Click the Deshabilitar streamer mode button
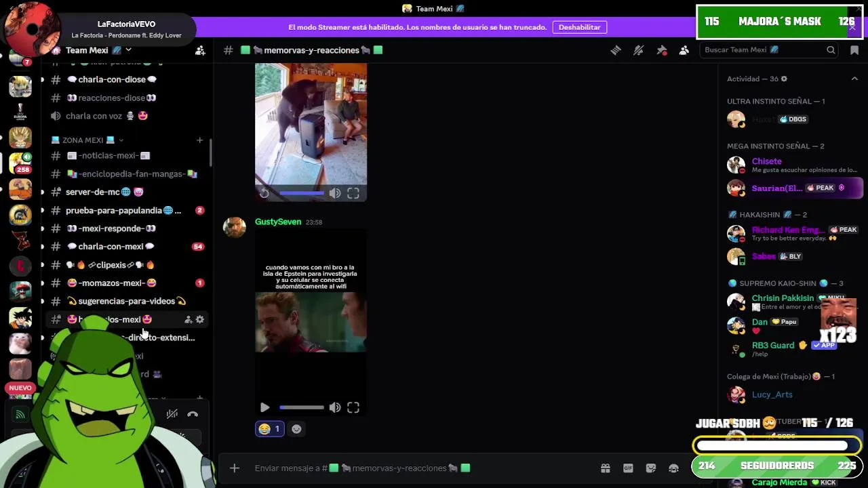The width and height of the screenshot is (868, 488). point(580,27)
